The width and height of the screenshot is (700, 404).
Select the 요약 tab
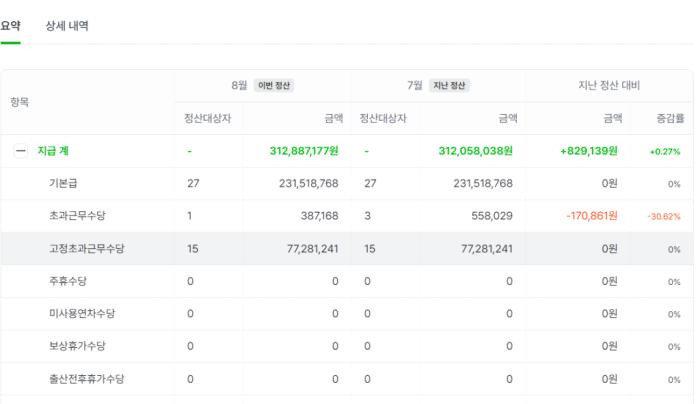pyautogui.click(x=10, y=26)
